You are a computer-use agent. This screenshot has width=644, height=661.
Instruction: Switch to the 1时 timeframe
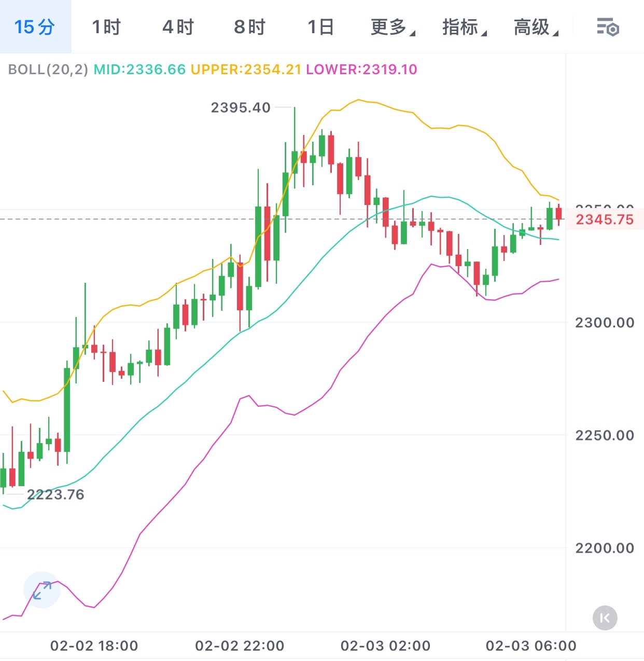pos(106,26)
